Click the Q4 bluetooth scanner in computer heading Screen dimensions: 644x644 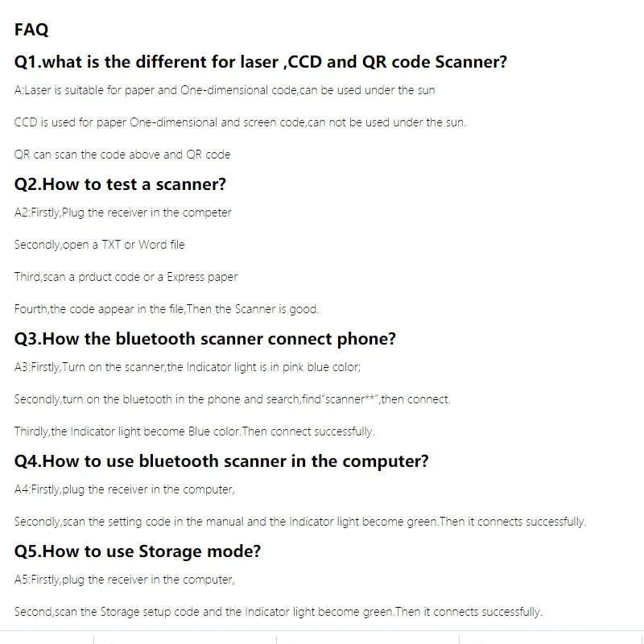(221, 461)
